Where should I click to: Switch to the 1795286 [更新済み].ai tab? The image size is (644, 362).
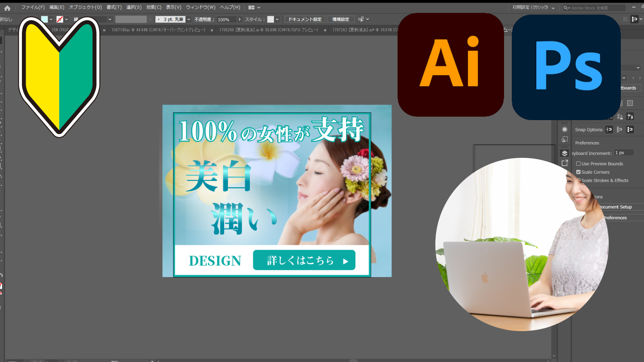269,30
